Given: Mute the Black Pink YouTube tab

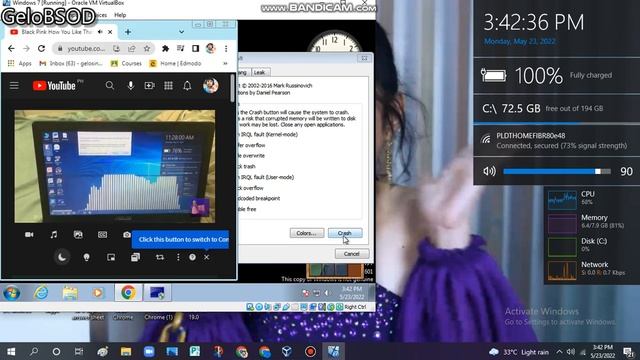Looking at the screenshot, I should click(100, 32).
